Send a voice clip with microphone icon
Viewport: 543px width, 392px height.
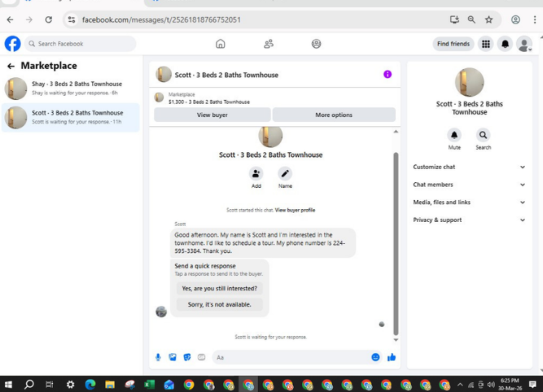158,357
